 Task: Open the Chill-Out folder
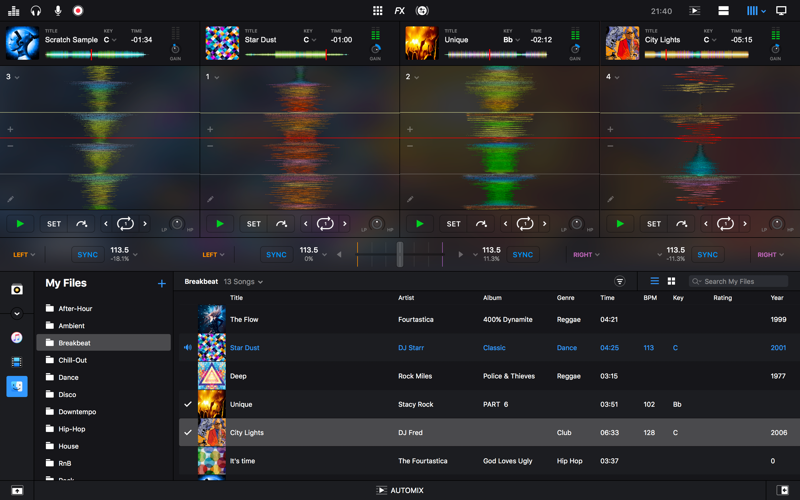(104, 360)
